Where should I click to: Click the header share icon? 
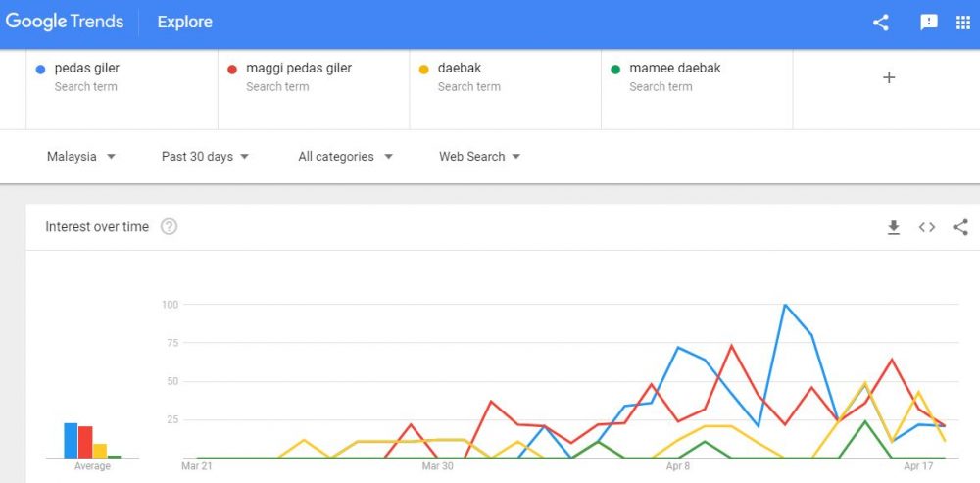click(881, 23)
